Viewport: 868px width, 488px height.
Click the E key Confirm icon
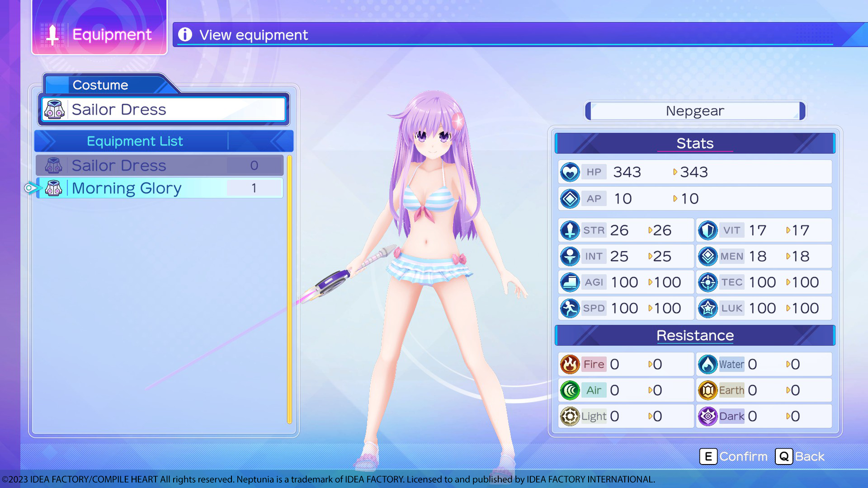(x=708, y=457)
